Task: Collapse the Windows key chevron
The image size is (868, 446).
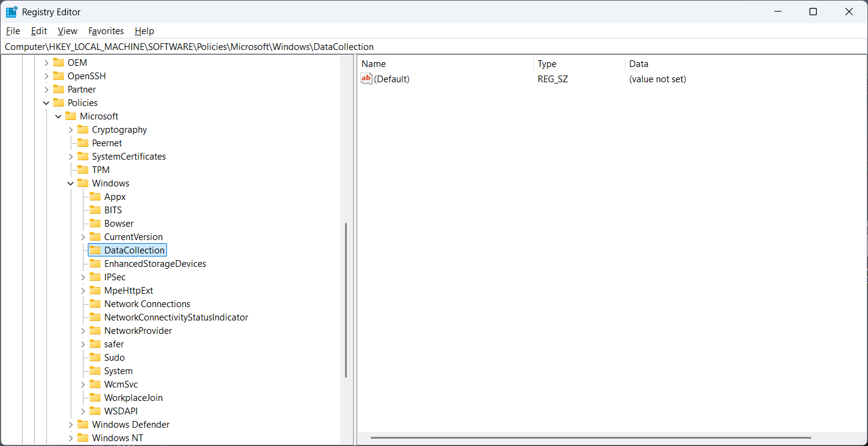Action: tap(71, 183)
